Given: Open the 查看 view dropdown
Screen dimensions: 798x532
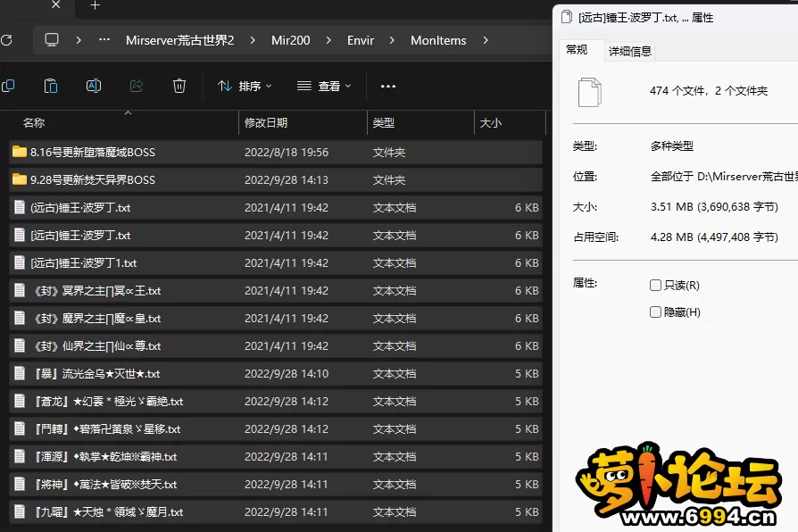Looking at the screenshot, I should tap(324, 86).
